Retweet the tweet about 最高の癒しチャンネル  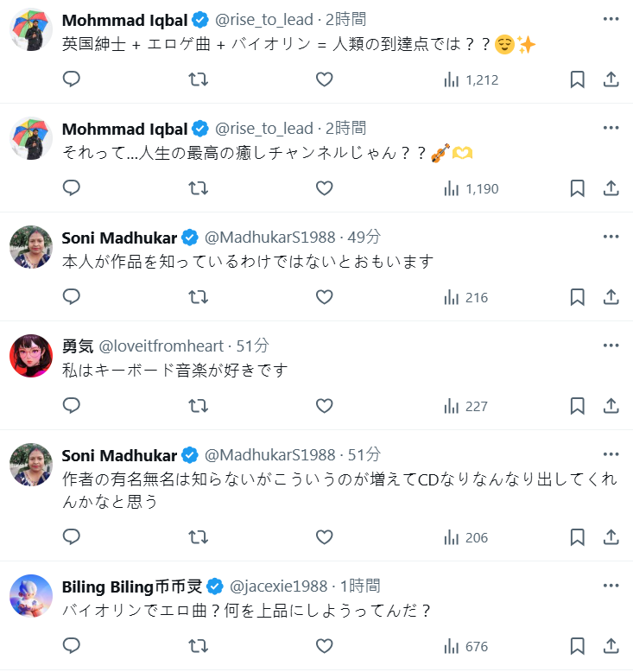(x=198, y=188)
